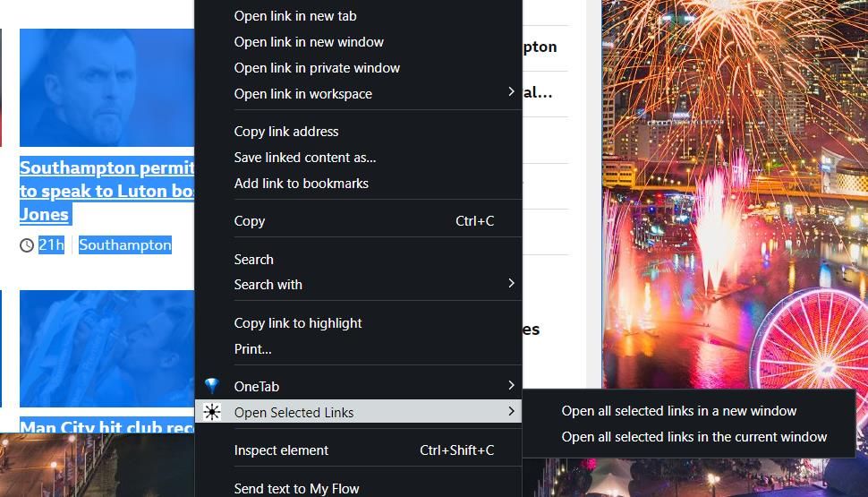Expand the OneTab submenu
The image size is (868, 497).
tap(358, 386)
